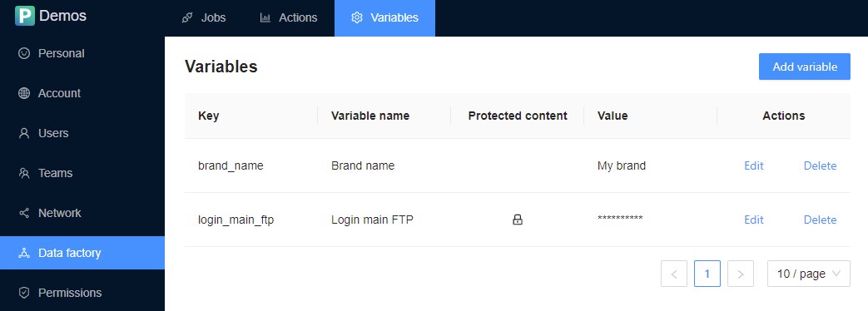Switch to the Actions tab
This screenshot has width=868, height=311.
[x=289, y=17]
